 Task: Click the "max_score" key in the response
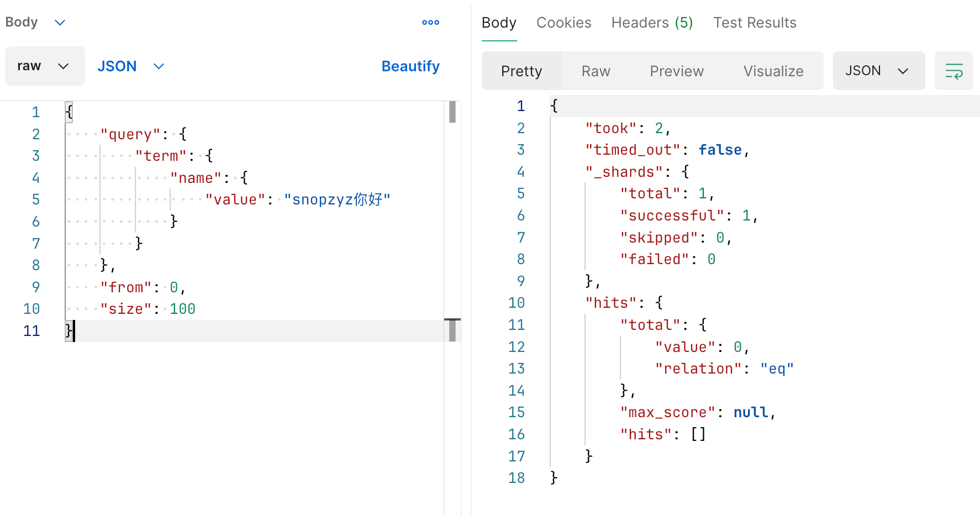click(x=667, y=412)
